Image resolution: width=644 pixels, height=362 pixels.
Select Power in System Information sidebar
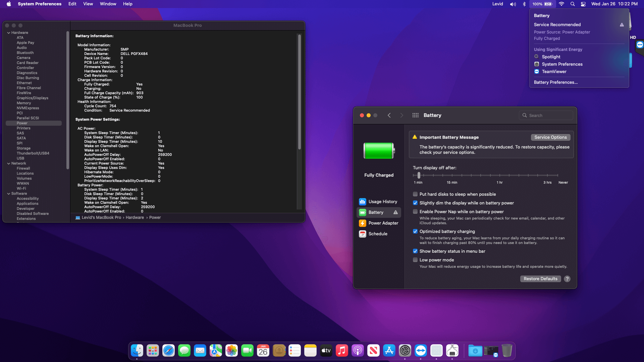(34, 123)
